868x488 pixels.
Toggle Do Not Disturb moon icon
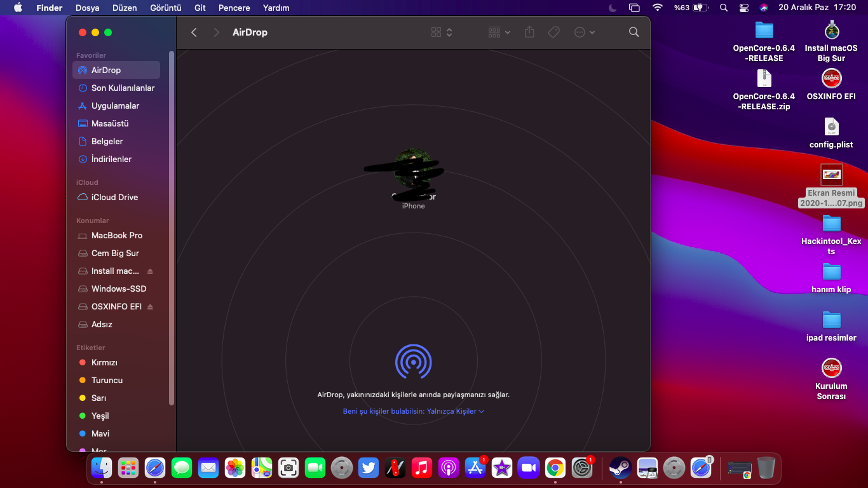[613, 8]
